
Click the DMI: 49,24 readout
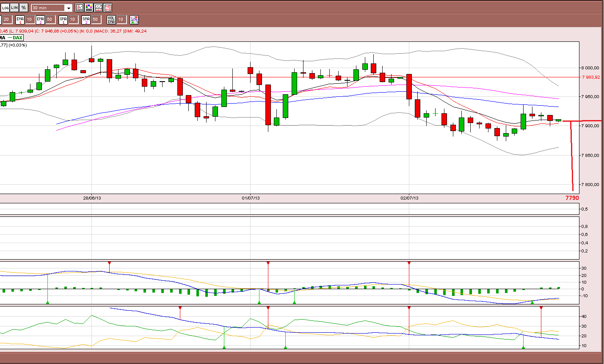pos(136,31)
